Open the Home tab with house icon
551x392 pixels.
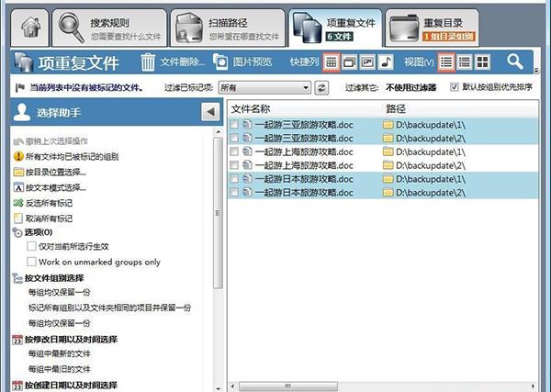point(30,28)
